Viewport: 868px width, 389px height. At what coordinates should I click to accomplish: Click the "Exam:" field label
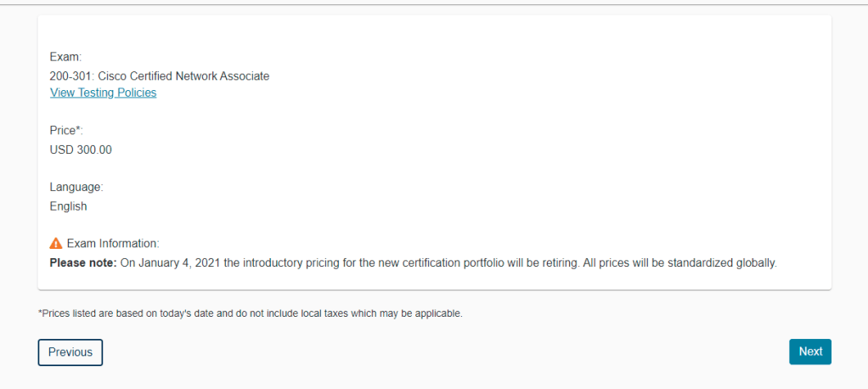[x=65, y=57]
